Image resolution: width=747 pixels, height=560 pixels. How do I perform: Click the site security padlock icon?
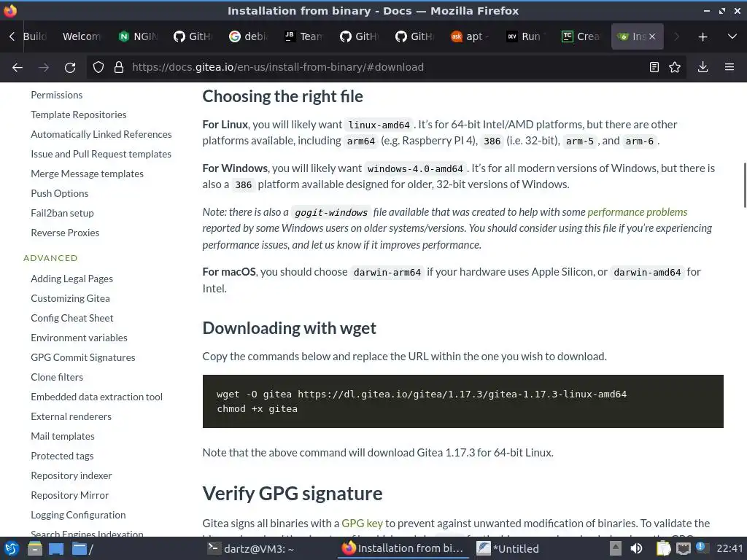pyautogui.click(x=119, y=67)
